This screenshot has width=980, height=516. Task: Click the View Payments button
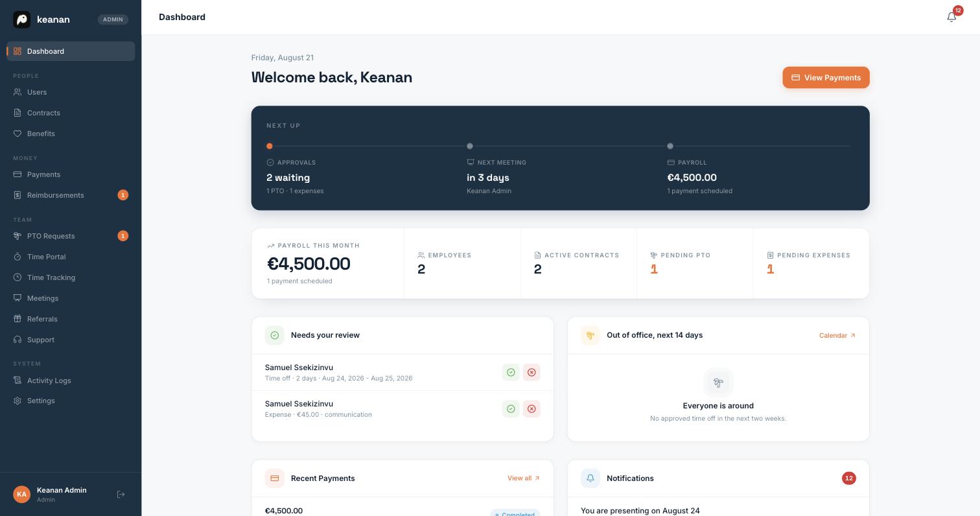pyautogui.click(x=826, y=78)
